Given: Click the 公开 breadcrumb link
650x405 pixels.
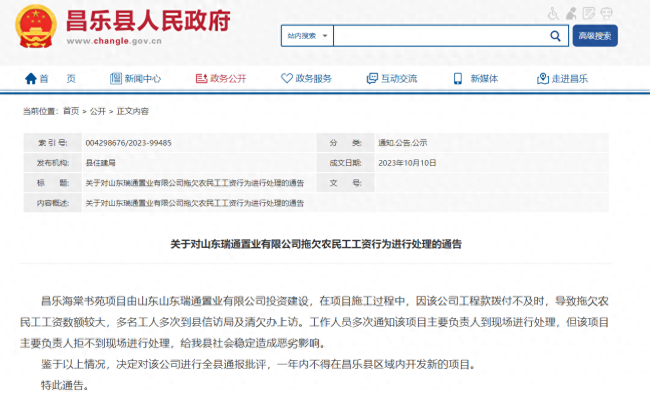Looking at the screenshot, I should pos(98,111).
